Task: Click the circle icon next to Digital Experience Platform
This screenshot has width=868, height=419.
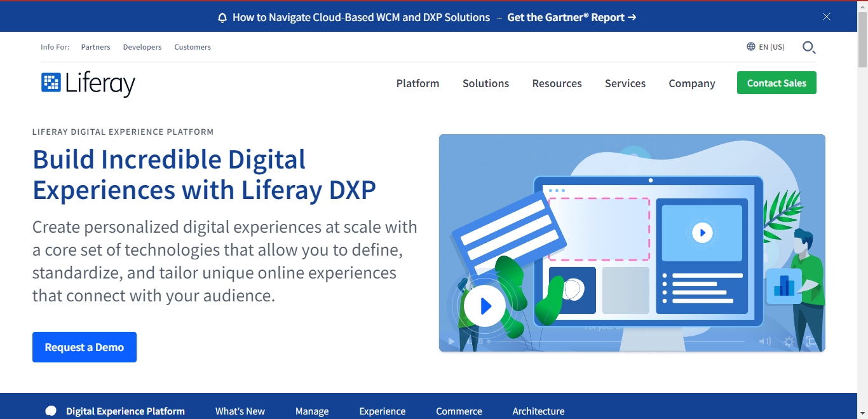Action: (50, 411)
